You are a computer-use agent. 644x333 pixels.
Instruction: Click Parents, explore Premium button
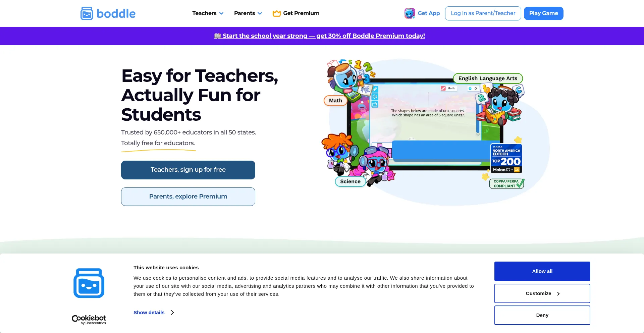click(x=188, y=197)
